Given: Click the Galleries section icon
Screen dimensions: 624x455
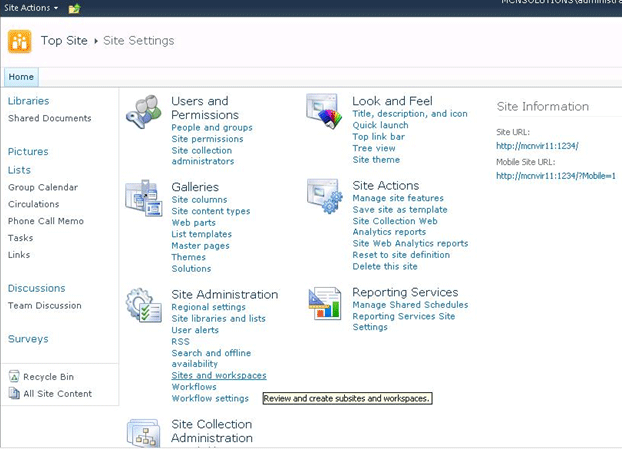Looking at the screenshot, I should [144, 198].
